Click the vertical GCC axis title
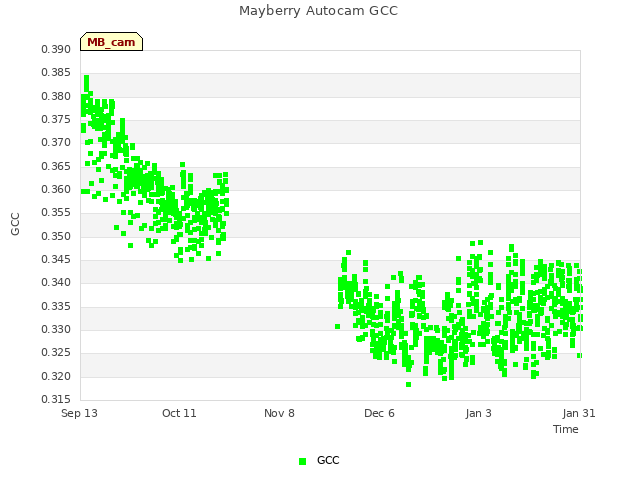The width and height of the screenshot is (640, 480). click(x=15, y=224)
